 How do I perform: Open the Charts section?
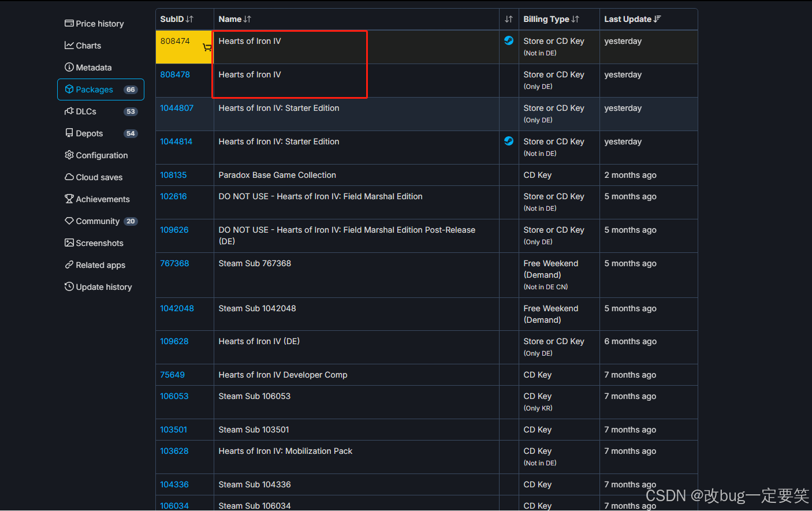point(83,46)
